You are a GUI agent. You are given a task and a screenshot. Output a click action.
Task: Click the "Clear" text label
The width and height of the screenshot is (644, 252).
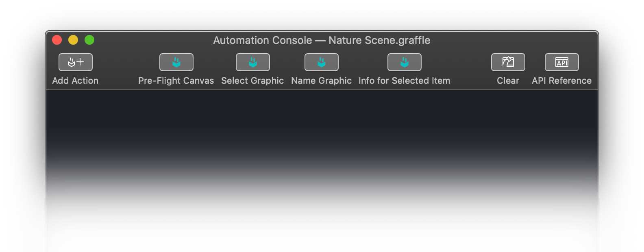pyautogui.click(x=508, y=80)
